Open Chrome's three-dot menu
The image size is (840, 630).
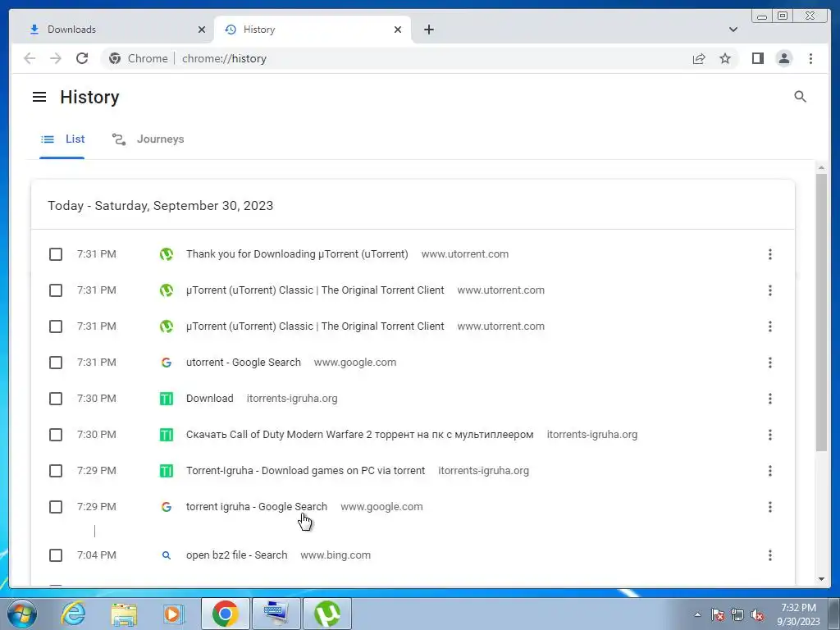pos(810,58)
